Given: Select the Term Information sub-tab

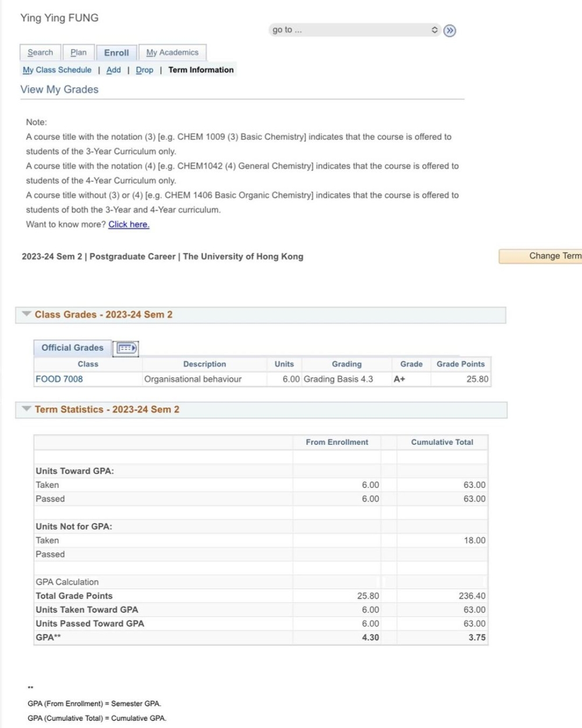Looking at the screenshot, I should click(x=201, y=70).
